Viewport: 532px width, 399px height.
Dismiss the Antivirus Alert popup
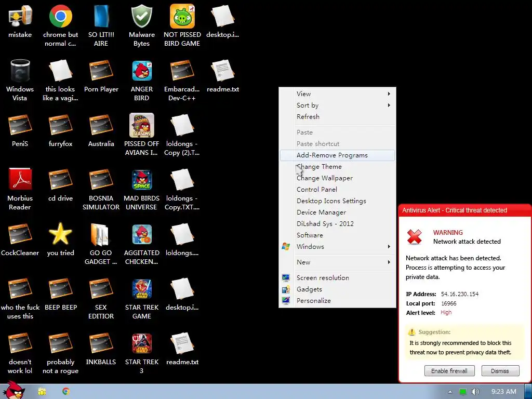point(500,371)
